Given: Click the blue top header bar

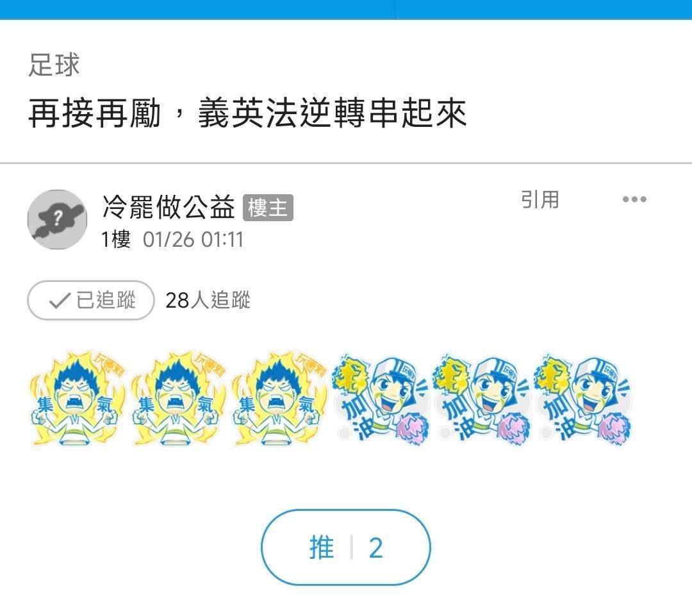Looking at the screenshot, I should [x=346, y=9].
